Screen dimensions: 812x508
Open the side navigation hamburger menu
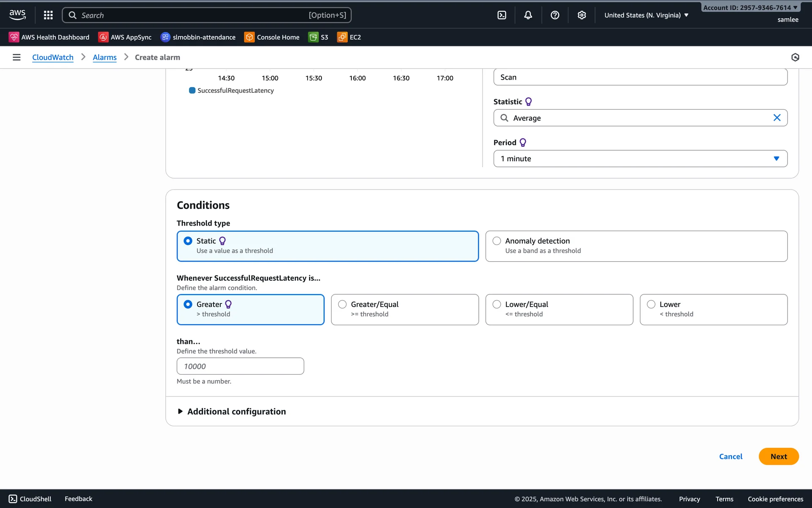(16, 57)
